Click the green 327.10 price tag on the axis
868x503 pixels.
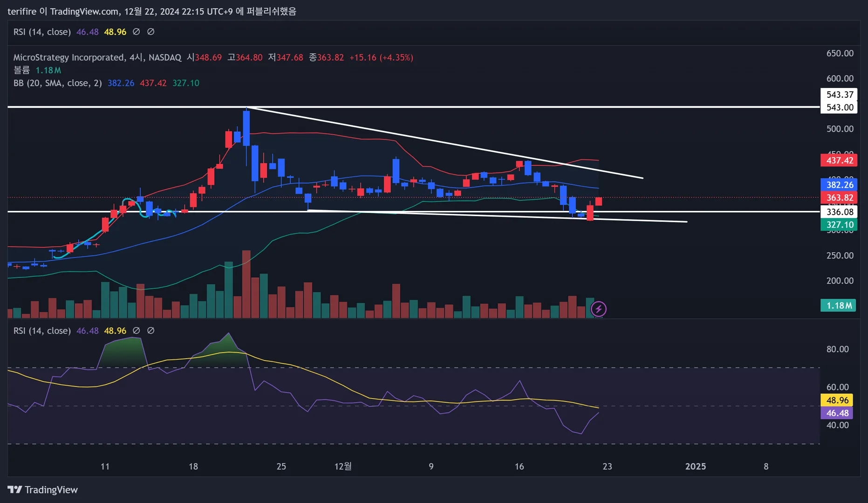pyautogui.click(x=839, y=225)
